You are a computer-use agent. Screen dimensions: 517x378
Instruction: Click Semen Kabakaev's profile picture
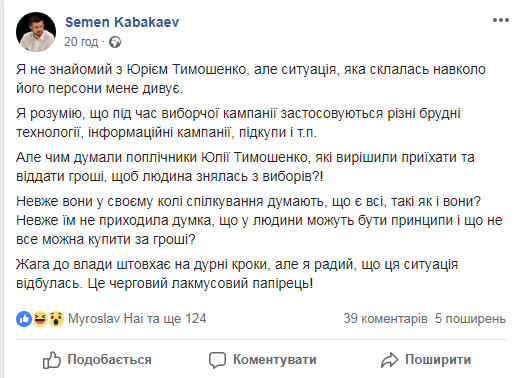tap(36, 32)
